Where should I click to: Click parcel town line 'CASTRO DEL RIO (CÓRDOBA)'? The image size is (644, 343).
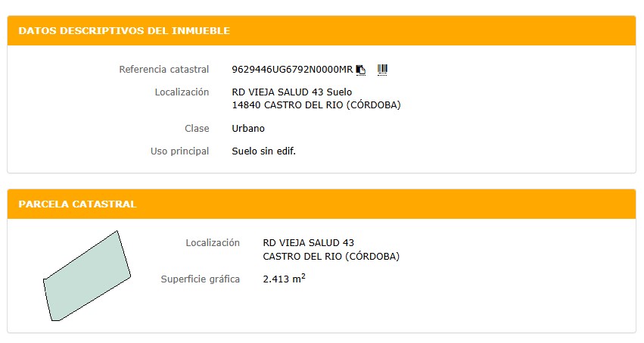(331, 256)
